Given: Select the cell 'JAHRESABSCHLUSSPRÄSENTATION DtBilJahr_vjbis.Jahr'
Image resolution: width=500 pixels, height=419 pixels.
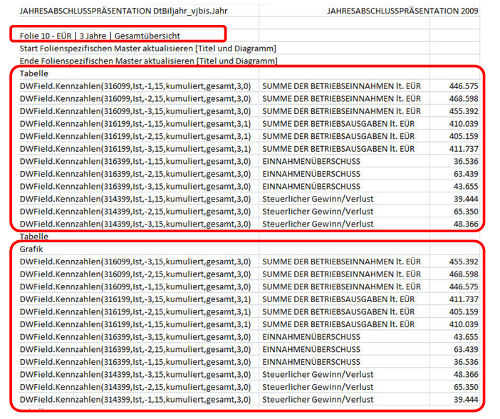Looking at the screenshot, I should coord(123,11).
